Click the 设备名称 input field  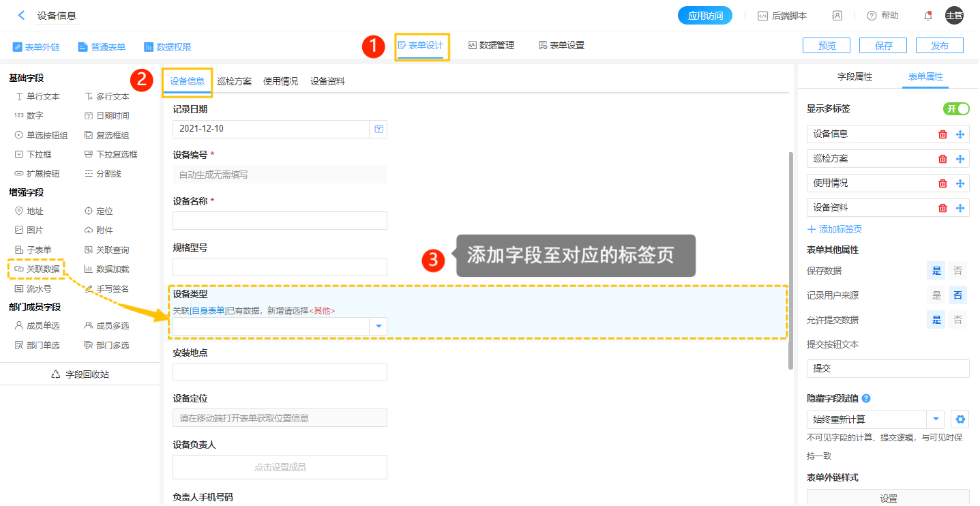280,221
